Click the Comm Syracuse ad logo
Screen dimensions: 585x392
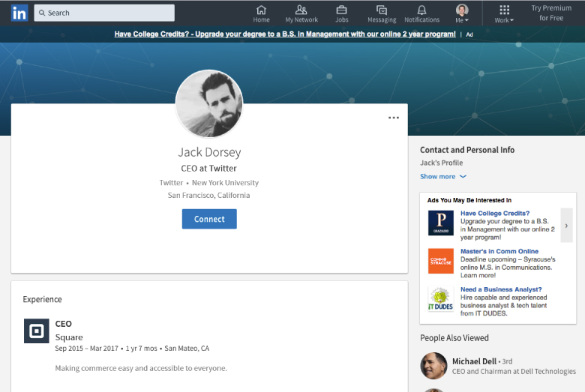pyautogui.click(x=441, y=261)
